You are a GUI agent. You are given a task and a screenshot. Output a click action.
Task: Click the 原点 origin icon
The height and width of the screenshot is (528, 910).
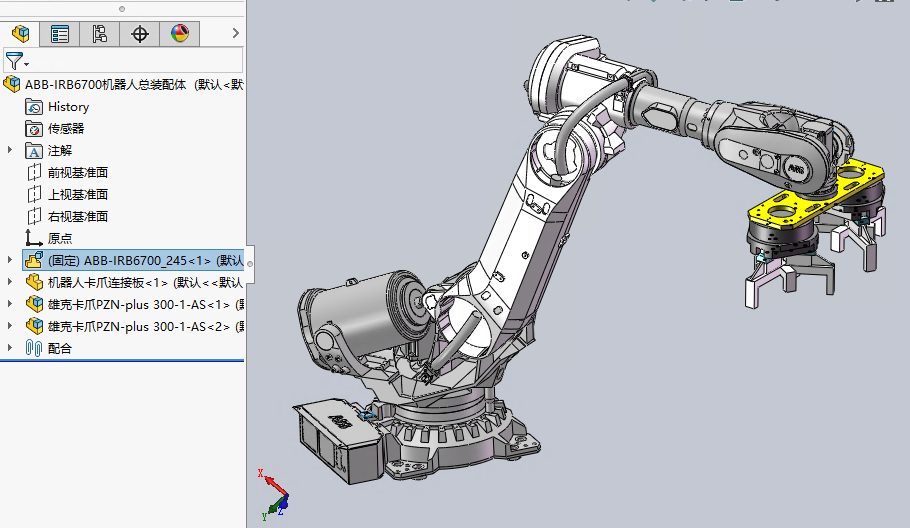[x=34, y=238]
